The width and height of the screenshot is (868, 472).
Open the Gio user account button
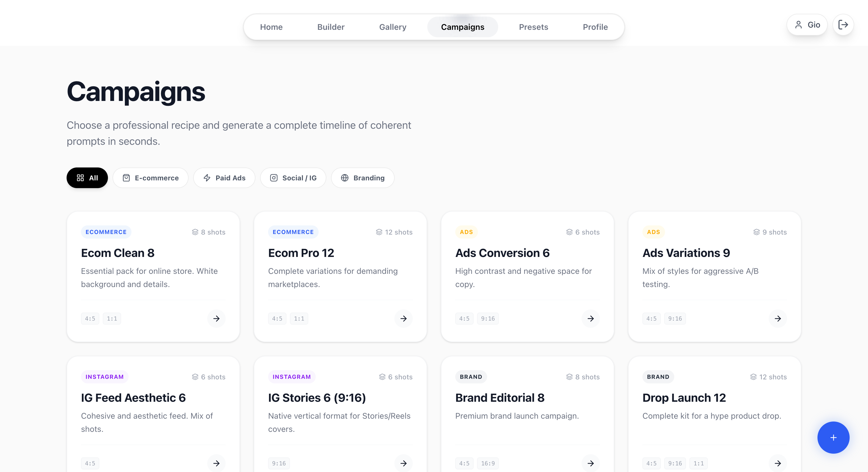tap(807, 25)
